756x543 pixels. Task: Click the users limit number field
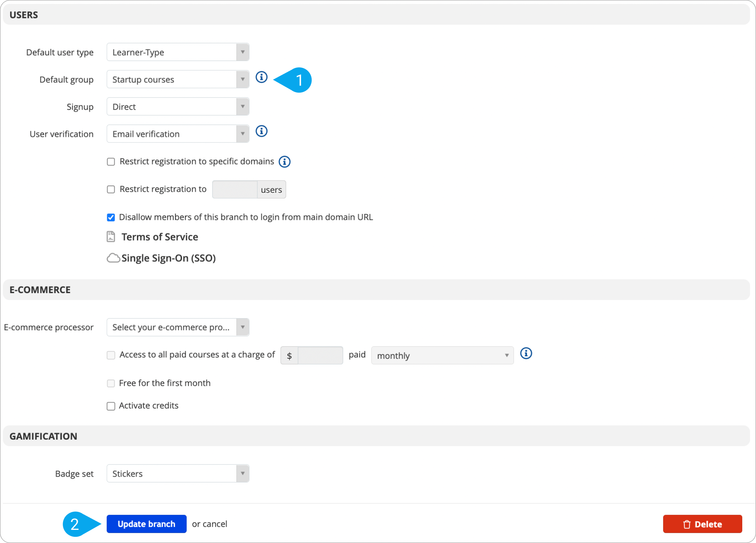coord(235,190)
